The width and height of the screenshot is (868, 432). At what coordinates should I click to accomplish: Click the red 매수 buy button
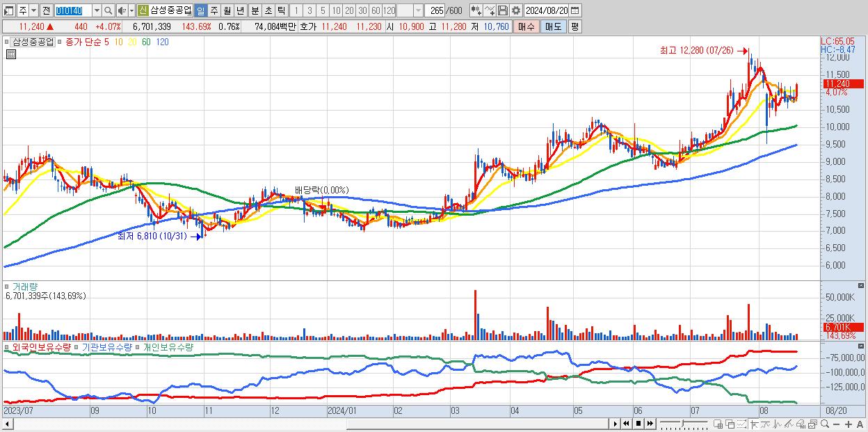point(526,26)
